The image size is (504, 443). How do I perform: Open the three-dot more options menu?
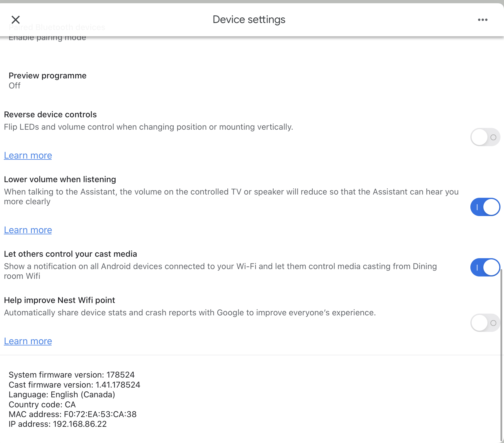point(482,20)
